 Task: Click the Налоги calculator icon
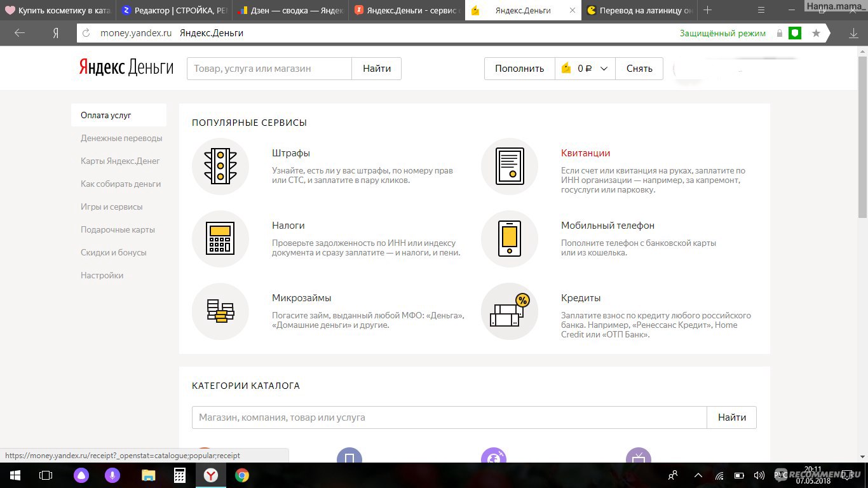(x=220, y=239)
